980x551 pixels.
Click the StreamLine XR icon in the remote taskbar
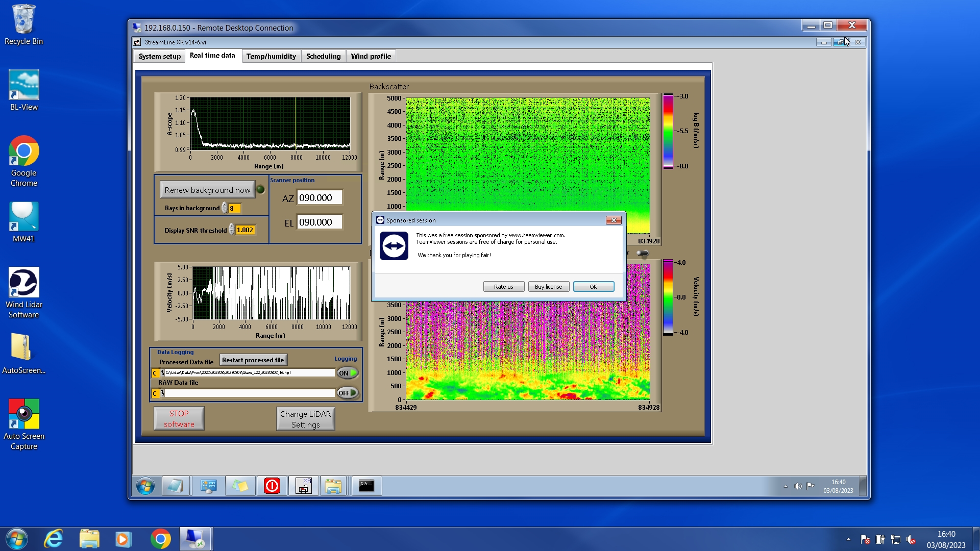pos(304,486)
